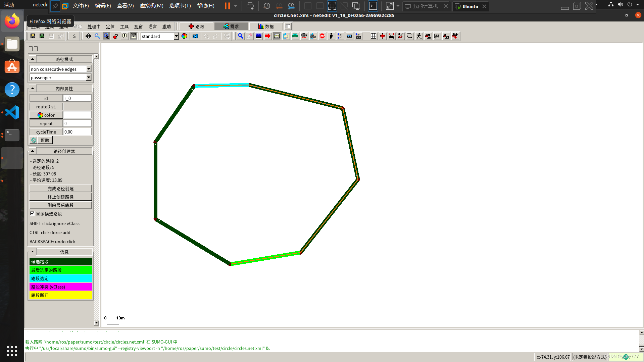Select the route mode icon
Viewport: 644px width, 362px height.
(277, 36)
